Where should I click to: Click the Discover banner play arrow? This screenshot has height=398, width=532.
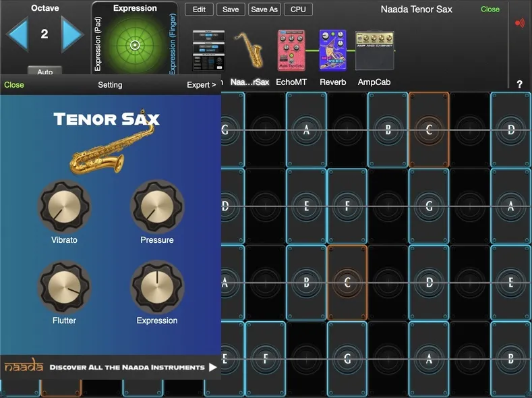[212, 367]
